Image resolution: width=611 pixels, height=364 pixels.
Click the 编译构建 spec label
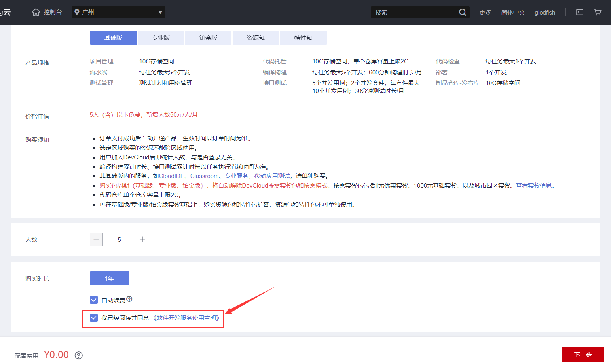point(275,72)
